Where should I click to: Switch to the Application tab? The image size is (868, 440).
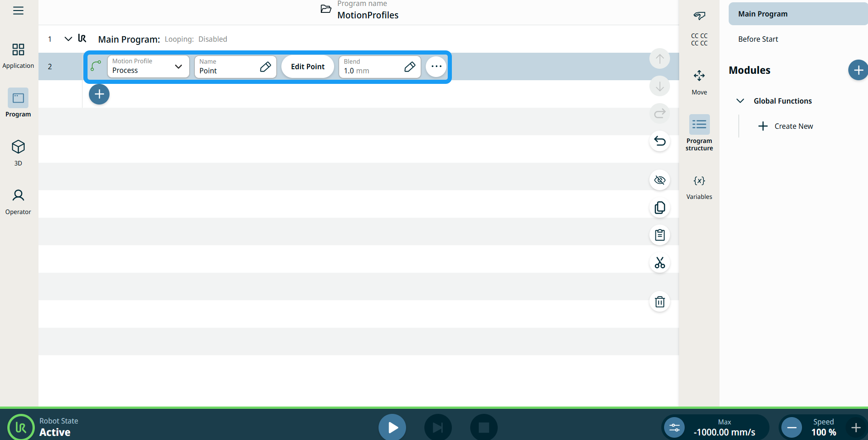point(18,55)
